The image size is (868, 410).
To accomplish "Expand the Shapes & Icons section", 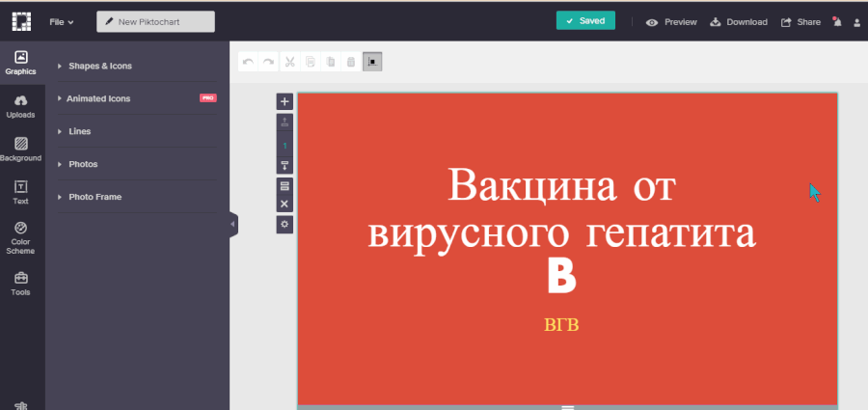I will click(99, 66).
